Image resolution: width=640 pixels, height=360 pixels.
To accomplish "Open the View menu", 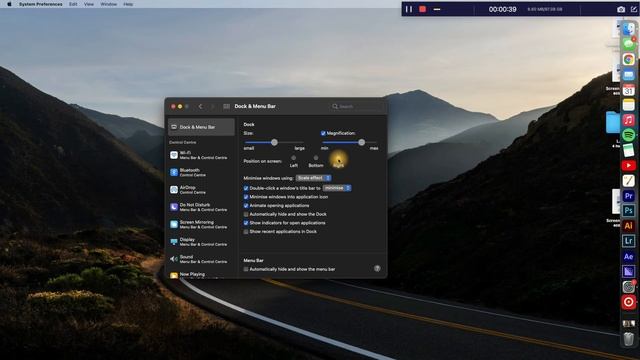I will pyautogui.click(x=89, y=4).
